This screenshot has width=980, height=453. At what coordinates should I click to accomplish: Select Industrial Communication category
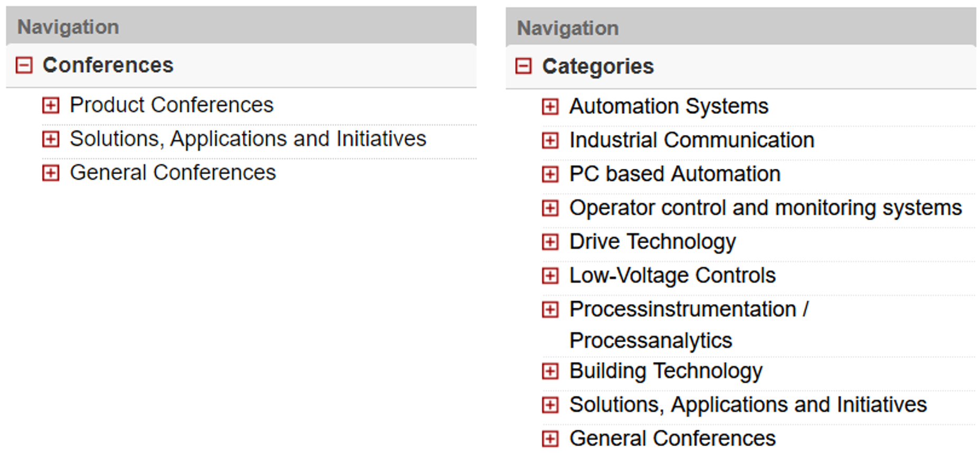(x=691, y=140)
